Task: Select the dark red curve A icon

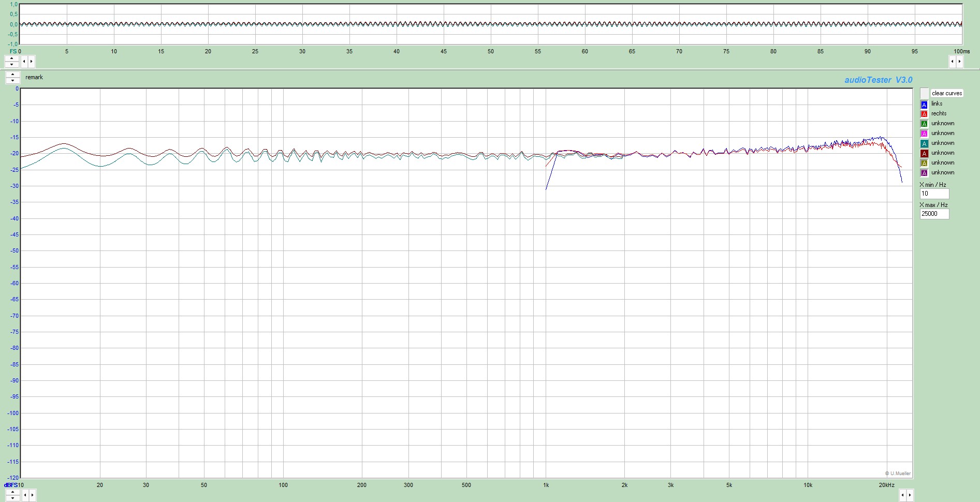Action: (x=924, y=153)
